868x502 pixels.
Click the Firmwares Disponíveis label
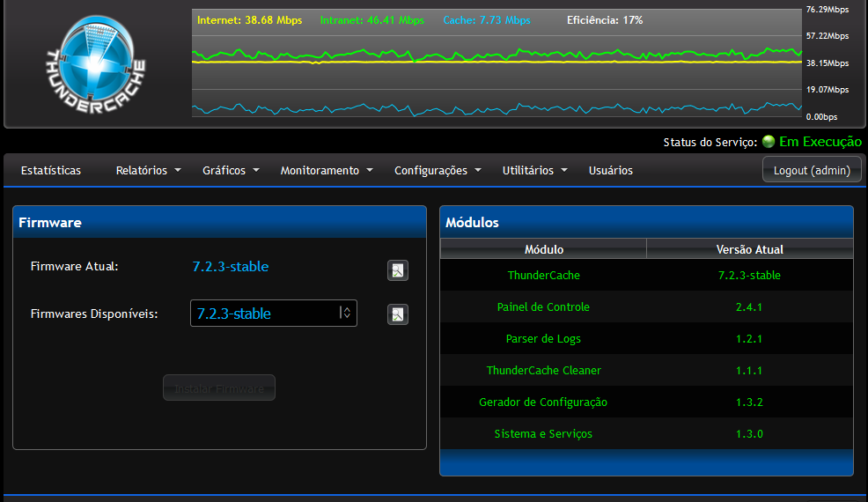(x=94, y=314)
